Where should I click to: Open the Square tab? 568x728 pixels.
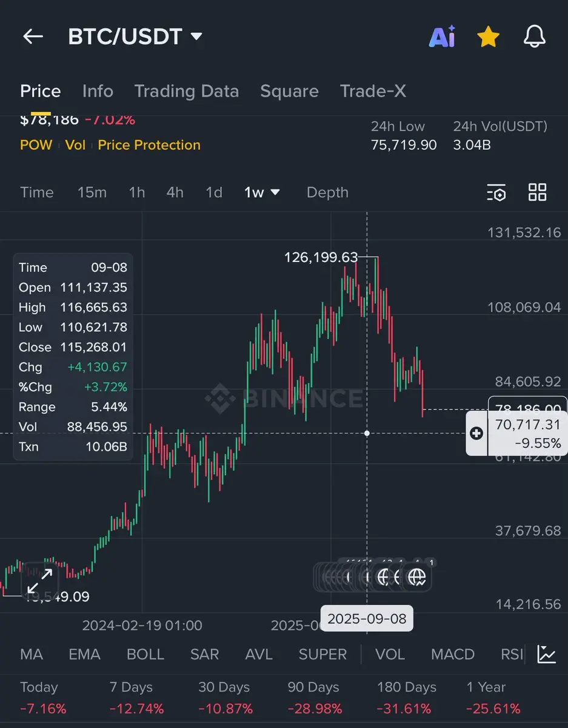pyautogui.click(x=289, y=91)
